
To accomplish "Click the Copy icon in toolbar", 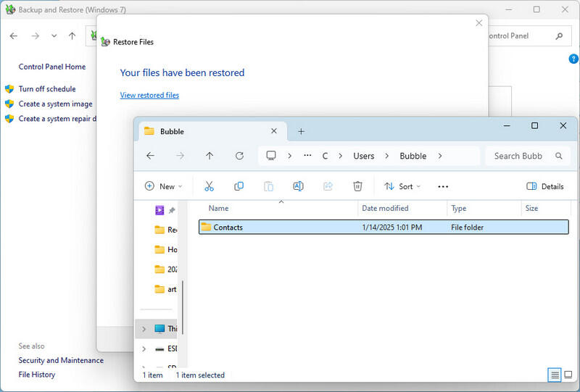I will pyautogui.click(x=239, y=186).
